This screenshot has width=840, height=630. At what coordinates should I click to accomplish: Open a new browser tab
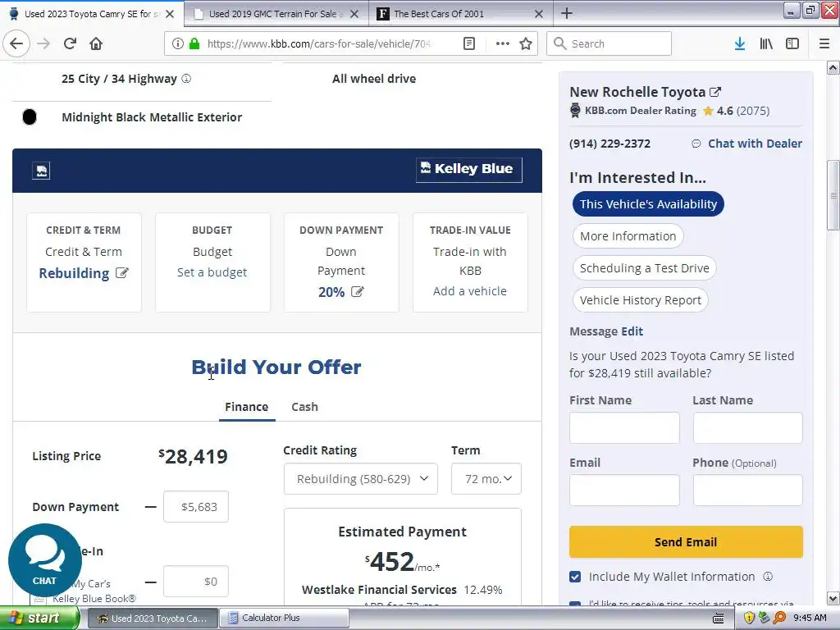click(567, 13)
